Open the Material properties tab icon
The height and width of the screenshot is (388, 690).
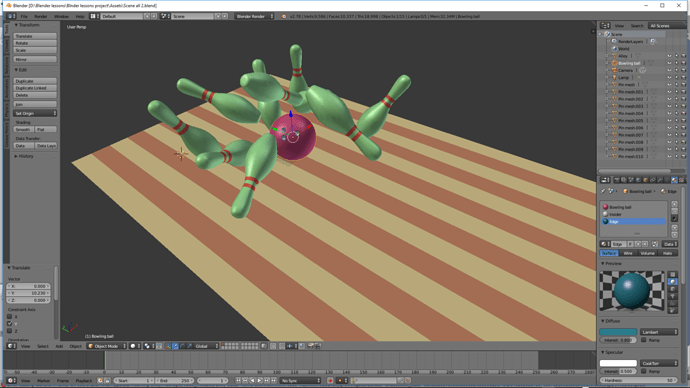674,180
